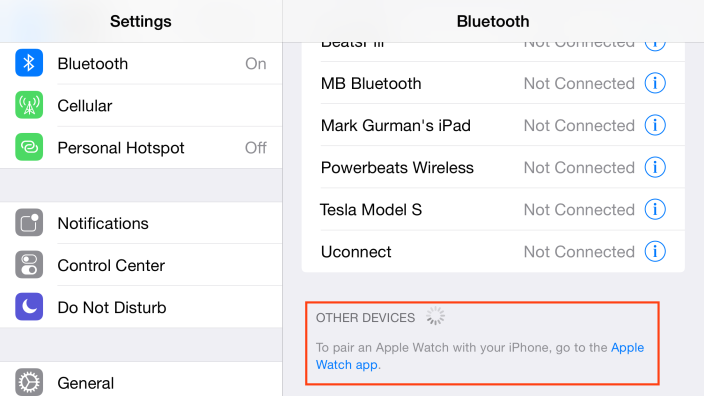Open Personal Hotspot settings showing Off
Image resolution: width=704 pixels, height=396 pixels.
(141, 148)
